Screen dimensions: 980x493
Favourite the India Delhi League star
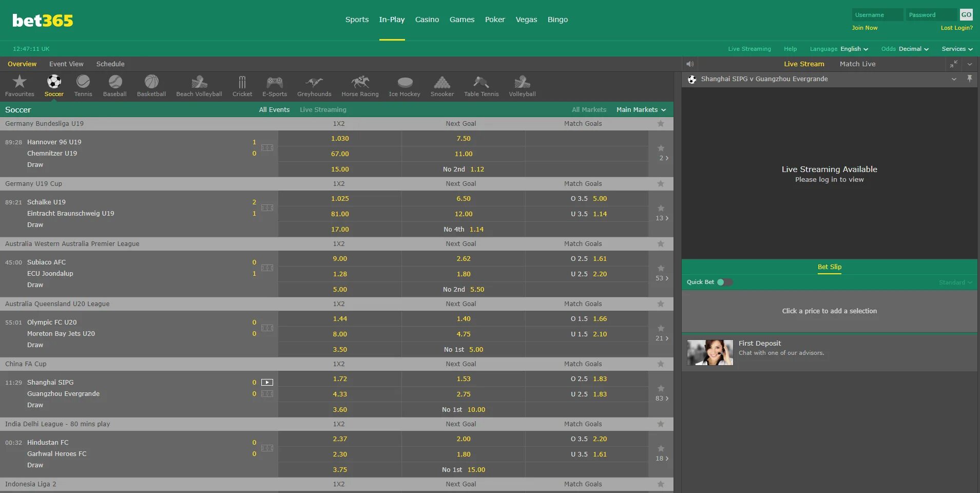(x=661, y=424)
